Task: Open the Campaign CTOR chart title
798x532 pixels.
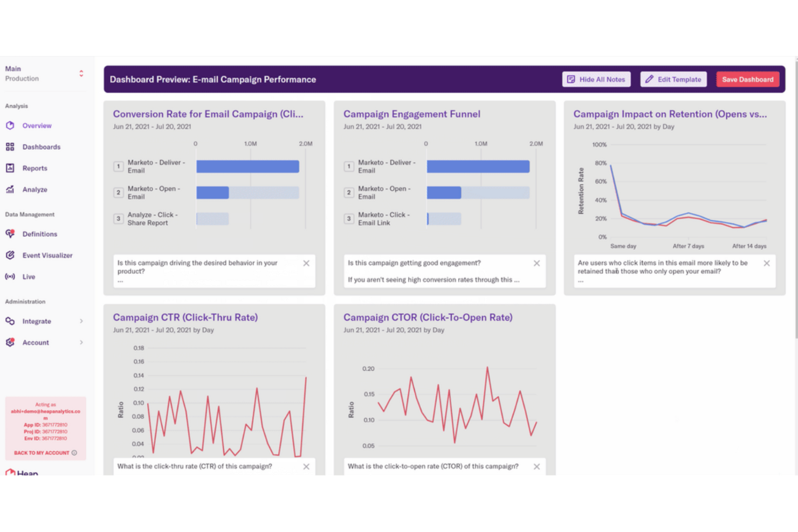Action: pyautogui.click(x=428, y=317)
